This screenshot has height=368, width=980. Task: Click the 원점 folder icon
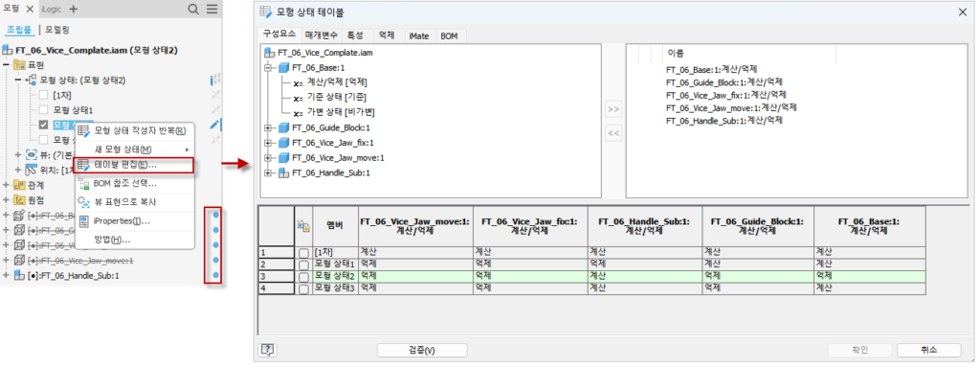19,200
